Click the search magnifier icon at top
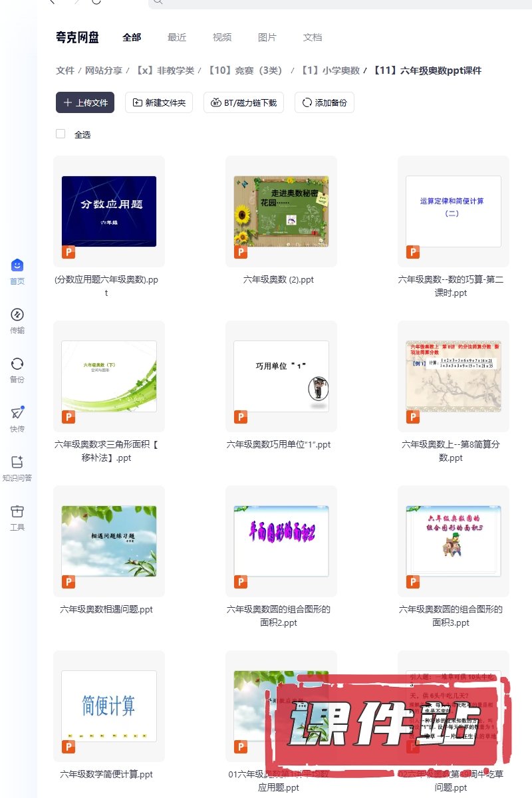Screen dimensions: 532x798 158,2
